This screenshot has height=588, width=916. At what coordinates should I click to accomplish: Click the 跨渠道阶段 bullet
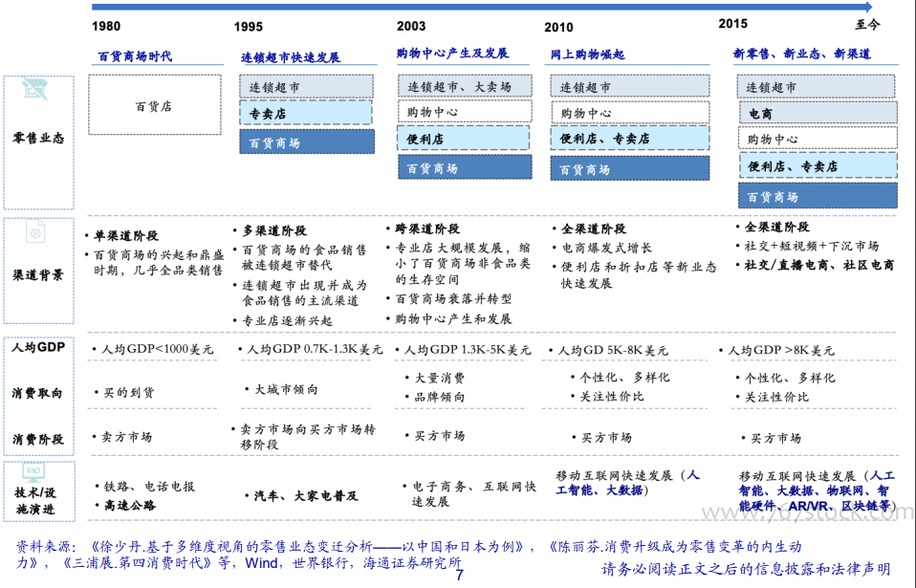click(427, 229)
